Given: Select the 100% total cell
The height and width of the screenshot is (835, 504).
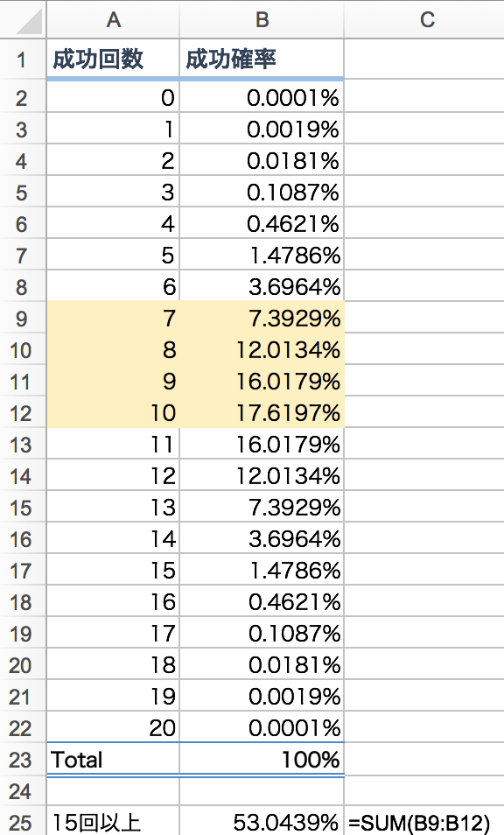Looking at the screenshot, I should (262, 760).
